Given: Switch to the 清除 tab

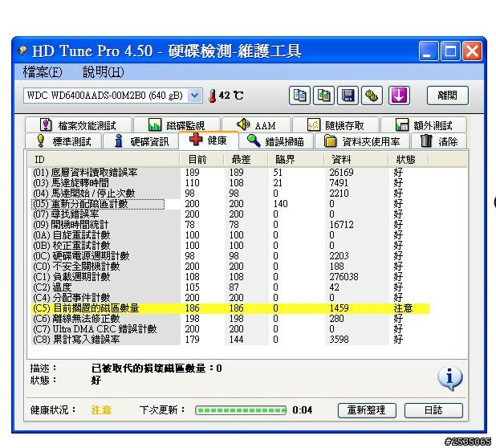Looking at the screenshot, I should (x=439, y=141).
